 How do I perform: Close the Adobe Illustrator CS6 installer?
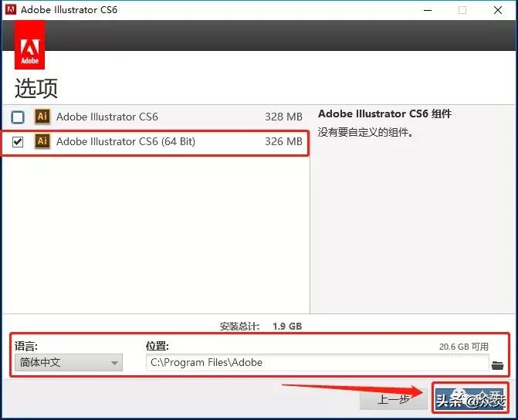[x=498, y=10]
